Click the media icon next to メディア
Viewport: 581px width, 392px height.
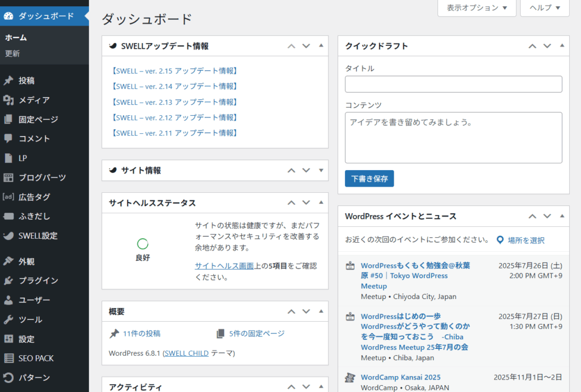tap(9, 100)
